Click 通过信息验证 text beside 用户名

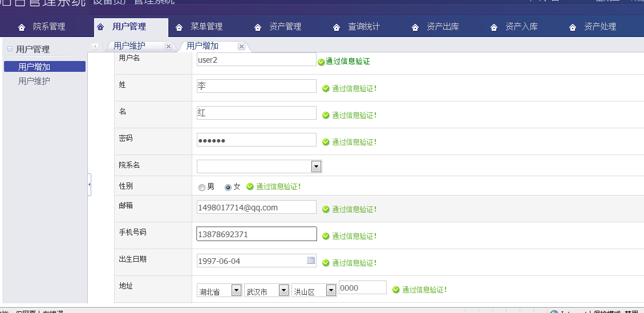[x=348, y=62]
